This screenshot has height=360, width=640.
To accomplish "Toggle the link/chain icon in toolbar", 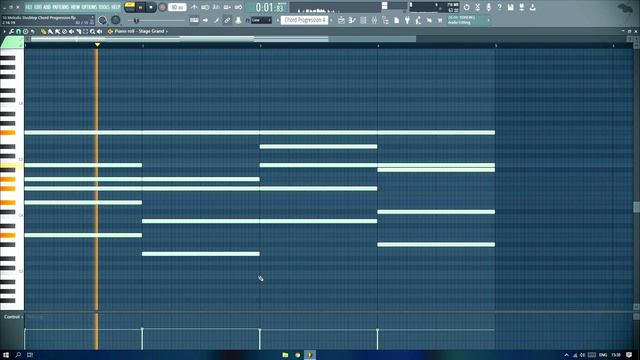I will click(227, 20).
